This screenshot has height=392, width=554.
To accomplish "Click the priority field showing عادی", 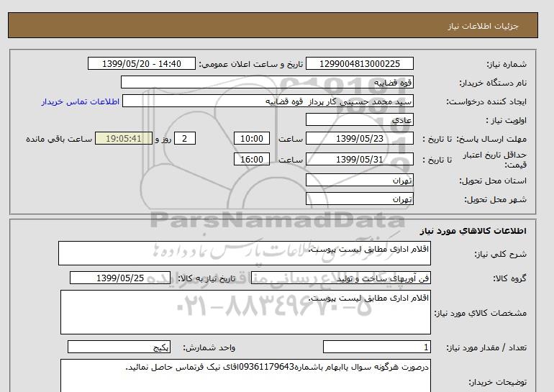I will pyautogui.click(x=360, y=119).
